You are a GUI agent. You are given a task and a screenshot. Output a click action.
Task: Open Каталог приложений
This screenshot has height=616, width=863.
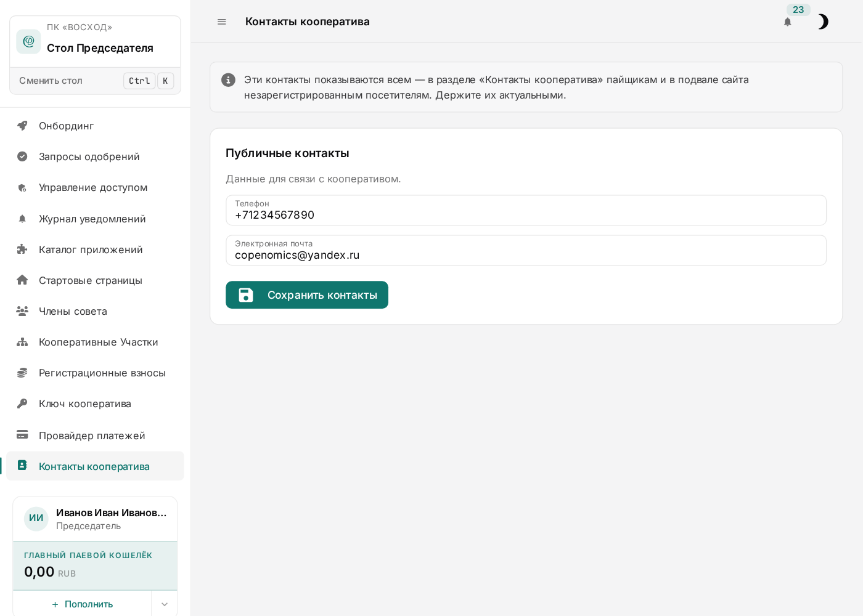coord(95,249)
